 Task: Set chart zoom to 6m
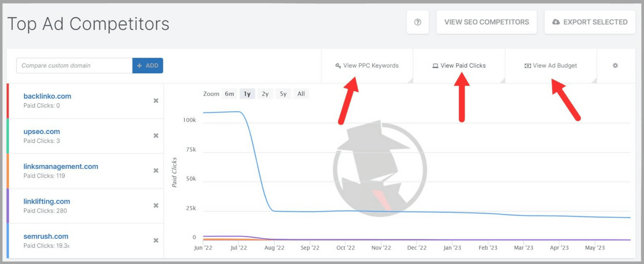[229, 94]
